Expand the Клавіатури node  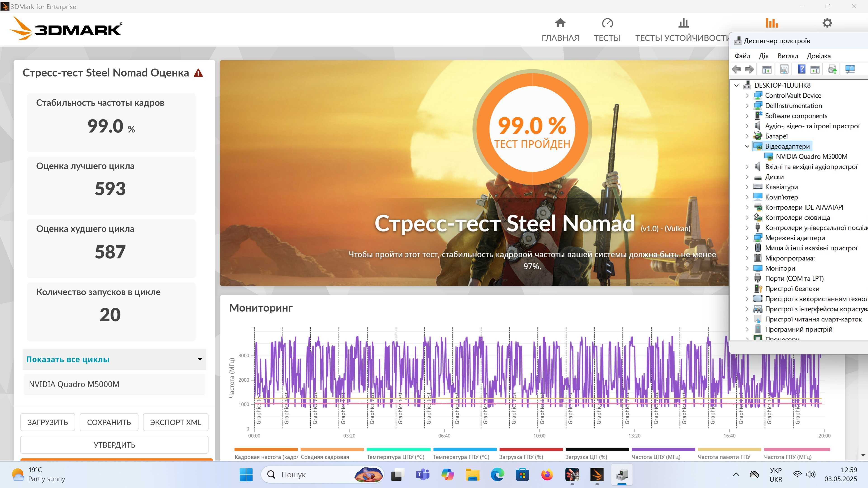[x=747, y=187]
